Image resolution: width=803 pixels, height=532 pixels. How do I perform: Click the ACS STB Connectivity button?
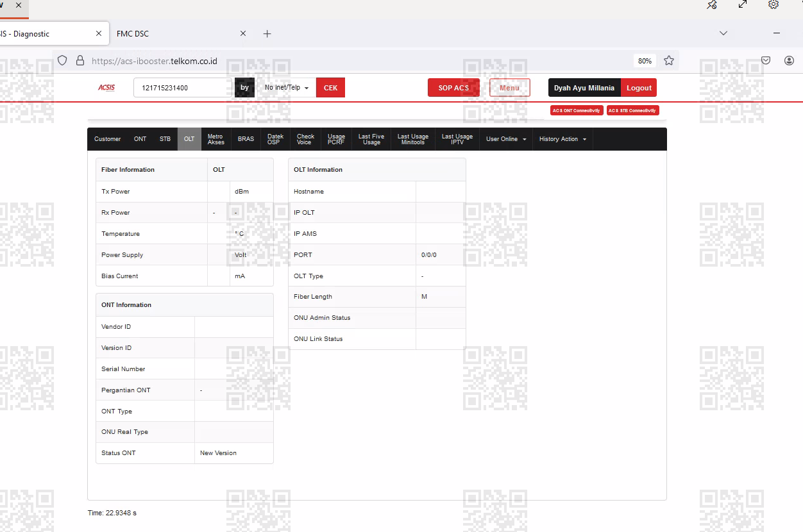(x=633, y=110)
